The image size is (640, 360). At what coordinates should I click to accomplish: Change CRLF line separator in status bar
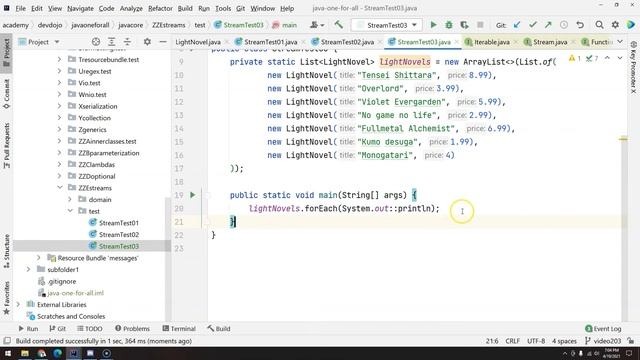coord(513,341)
